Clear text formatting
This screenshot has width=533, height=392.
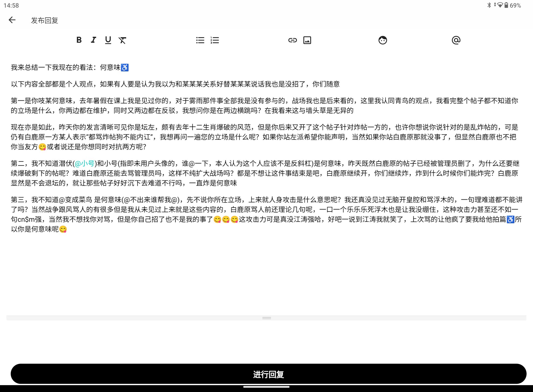pyautogui.click(x=122, y=40)
